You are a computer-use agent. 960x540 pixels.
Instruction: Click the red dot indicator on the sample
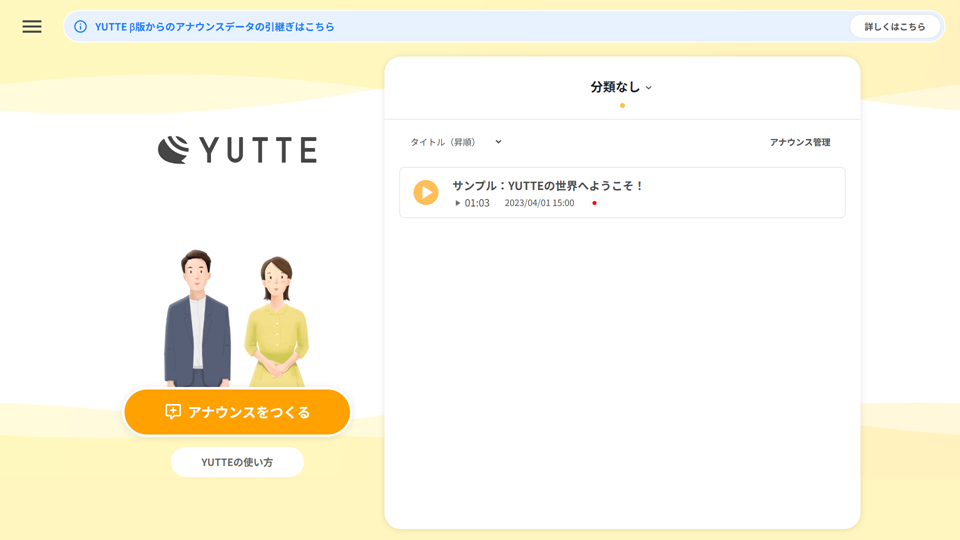pyautogui.click(x=594, y=203)
